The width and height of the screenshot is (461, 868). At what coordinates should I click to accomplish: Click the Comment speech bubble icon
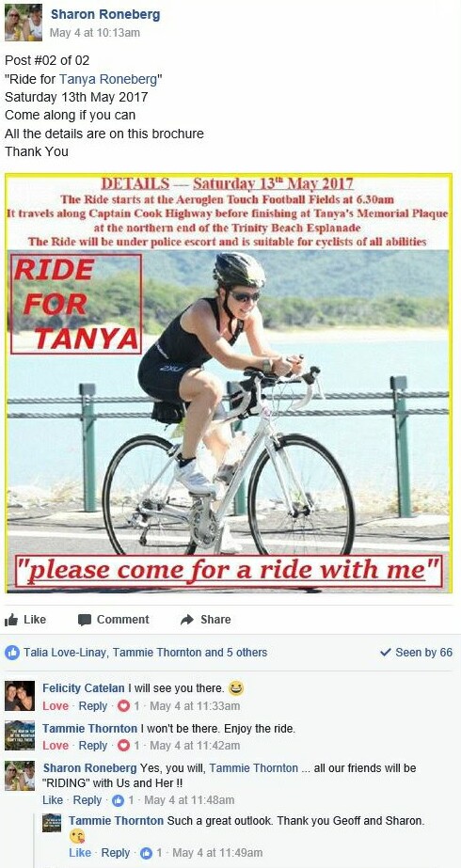(x=85, y=620)
